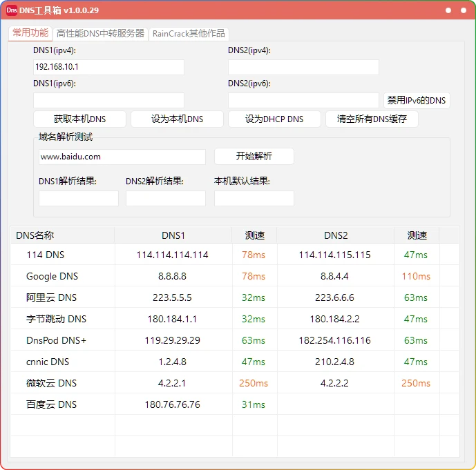The image size is (476, 470).
Task: Click the Dns app icon in title bar
Action: coord(12,10)
